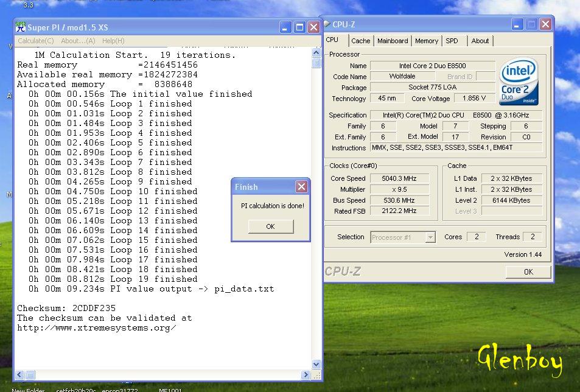Screen dimensions: 580x392
Task: Expand the Processor #1 selection dropdown
Action: pyautogui.click(x=430, y=237)
